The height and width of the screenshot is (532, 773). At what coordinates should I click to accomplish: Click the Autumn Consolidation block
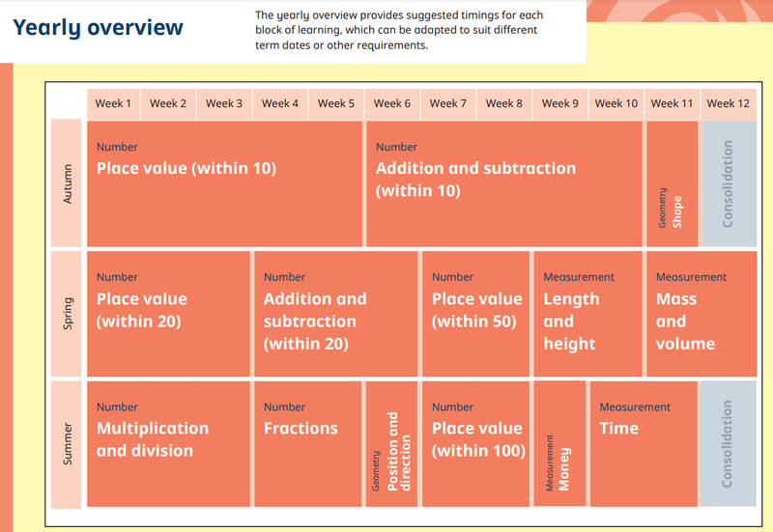point(730,183)
